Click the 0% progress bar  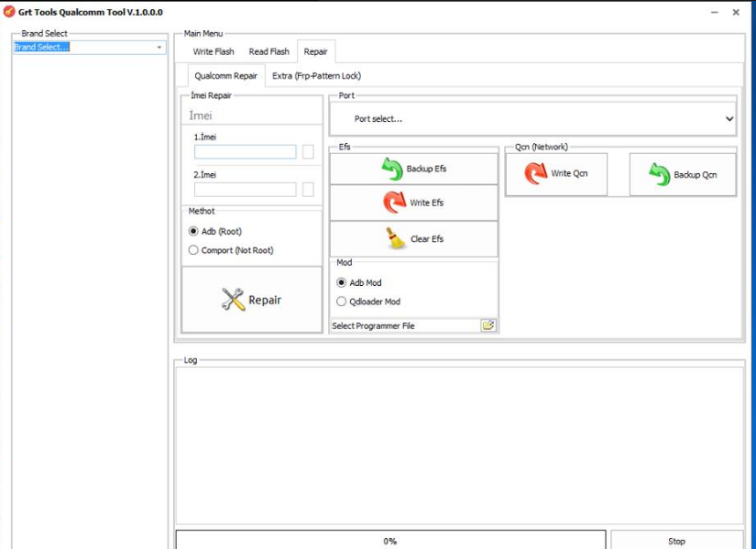coord(390,541)
